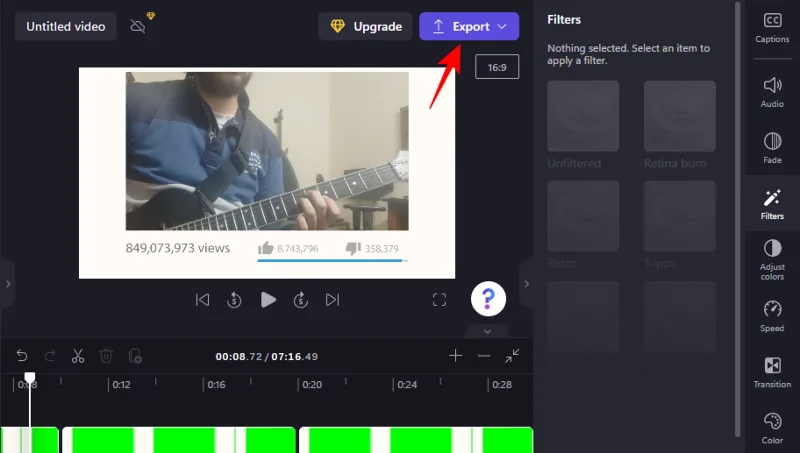Open the Speed panel
This screenshot has height=453, width=800.
[772, 316]
